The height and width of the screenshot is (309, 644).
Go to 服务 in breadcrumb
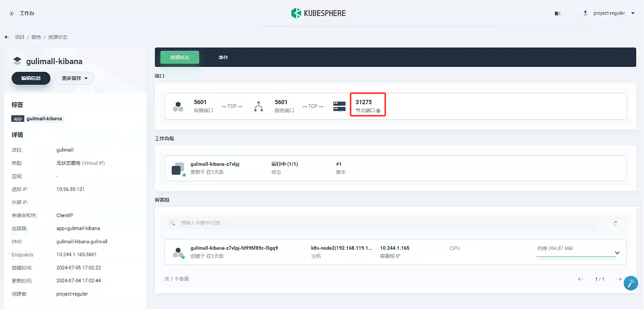click(x=36, y=37)
